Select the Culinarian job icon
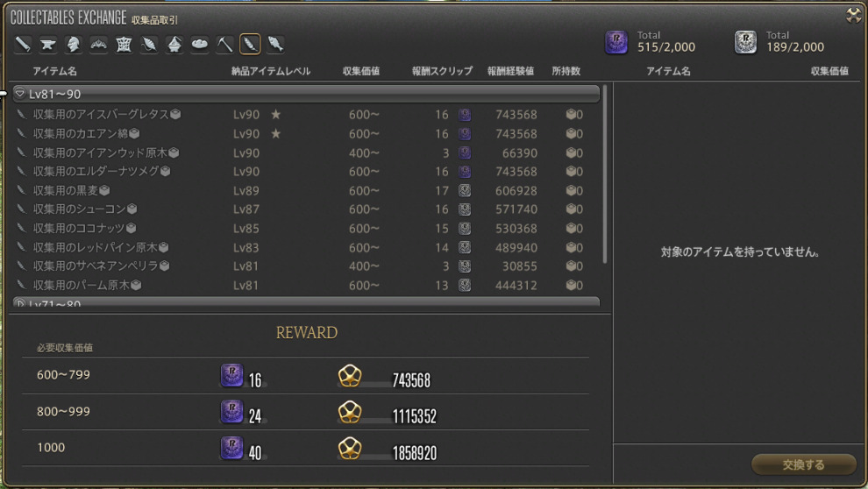This screenshot has height=489, width=868. click(200, 44)
